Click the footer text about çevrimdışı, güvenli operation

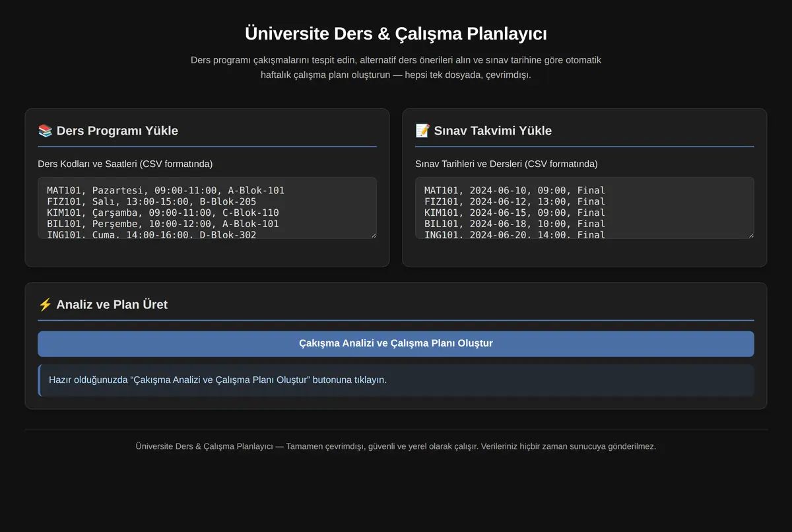click(396, 446)
